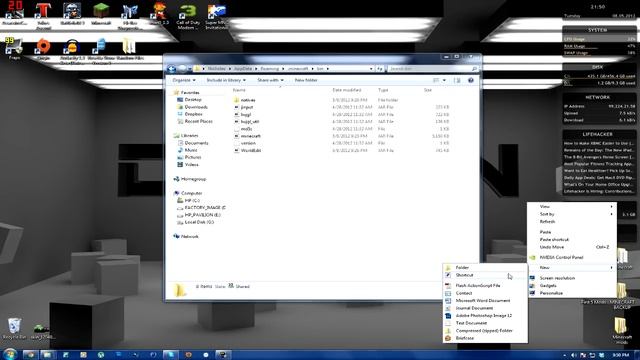
Task: Toggle the Explorer preview pane icon
Action: [457, 80]
